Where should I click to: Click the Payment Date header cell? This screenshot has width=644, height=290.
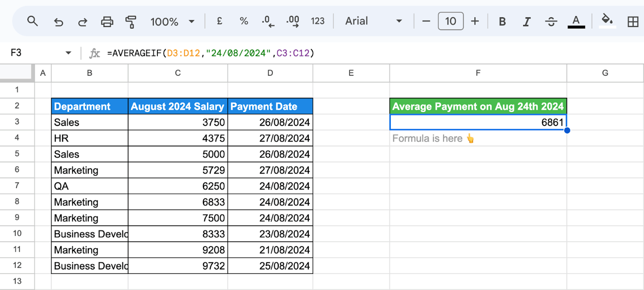click(270, 106)
